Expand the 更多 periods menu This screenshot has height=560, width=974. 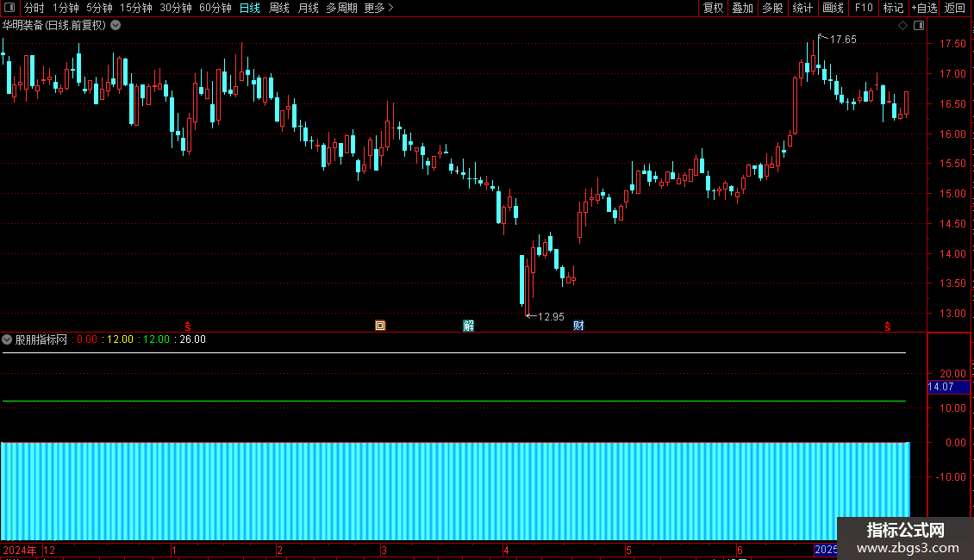(x=379, y=8)
